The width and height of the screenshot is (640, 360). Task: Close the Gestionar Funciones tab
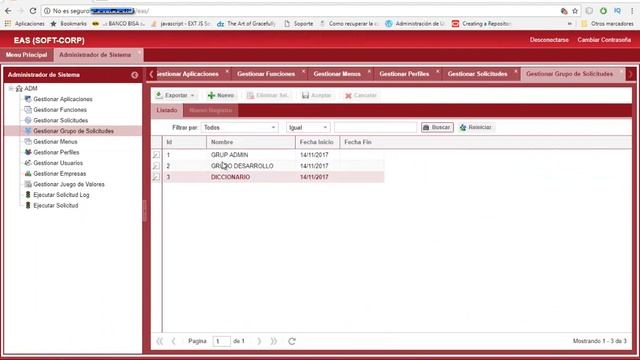[x=304, y=71]
